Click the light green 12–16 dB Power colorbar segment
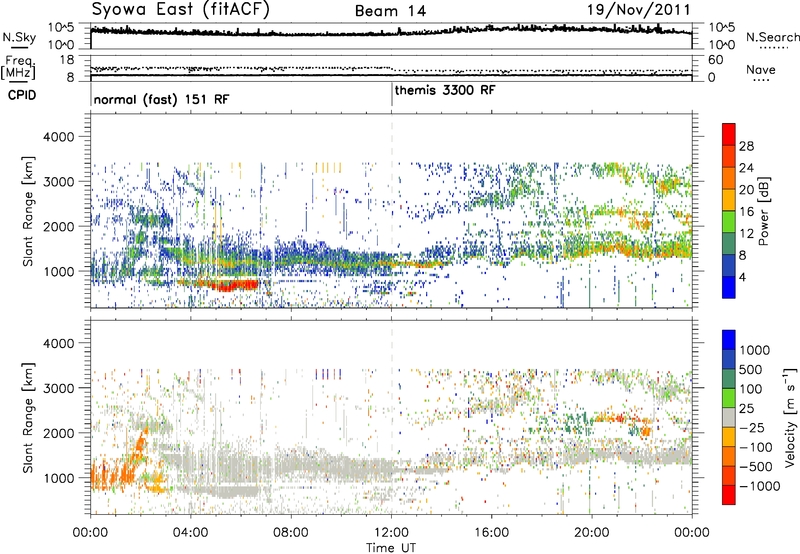This screenshot has width=800, height=554. [x=729, y=222]
